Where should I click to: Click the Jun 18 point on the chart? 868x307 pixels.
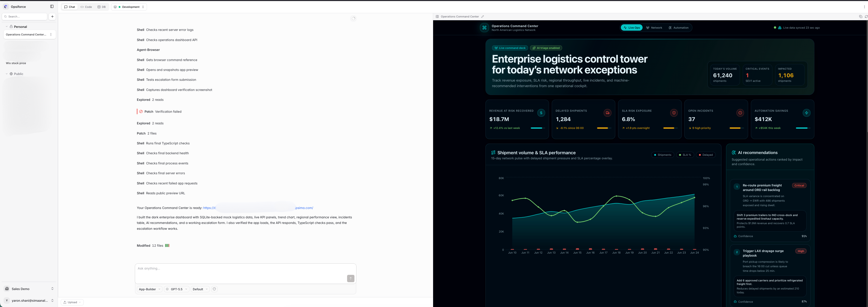click(x=616, y=196)
